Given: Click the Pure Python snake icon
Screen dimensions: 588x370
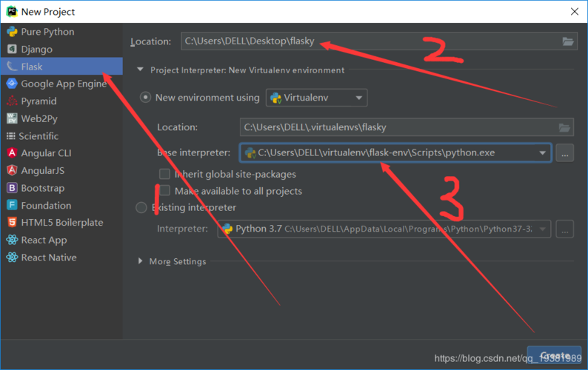Looking at the screenshot, I should [x=12, y=32].
